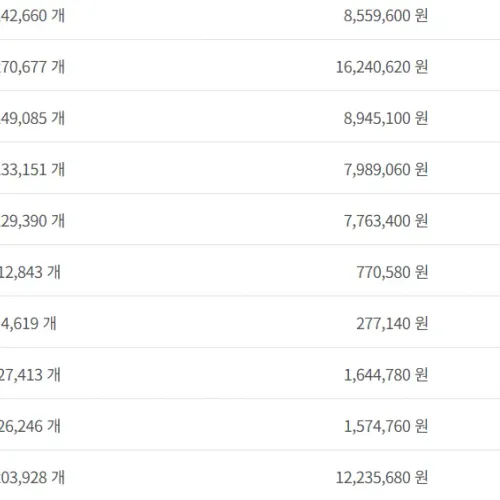Select the quantity ending 03,928 개
The width and height of the screenshot is (500, 500).
[32, 478]
